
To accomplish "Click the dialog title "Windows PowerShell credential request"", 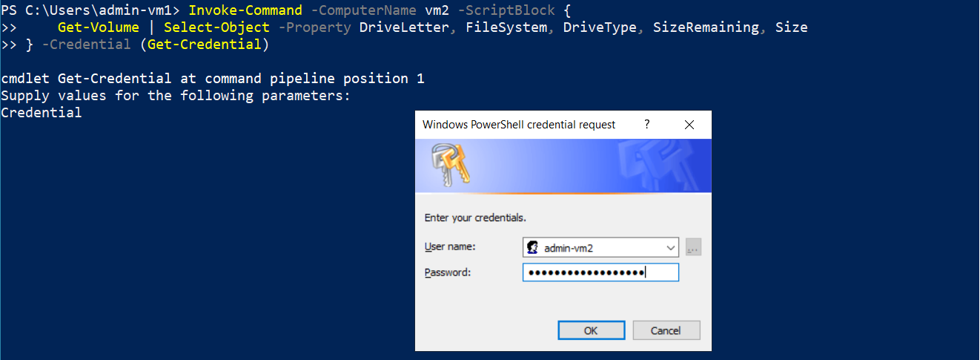I will click(x=519, y=125).
